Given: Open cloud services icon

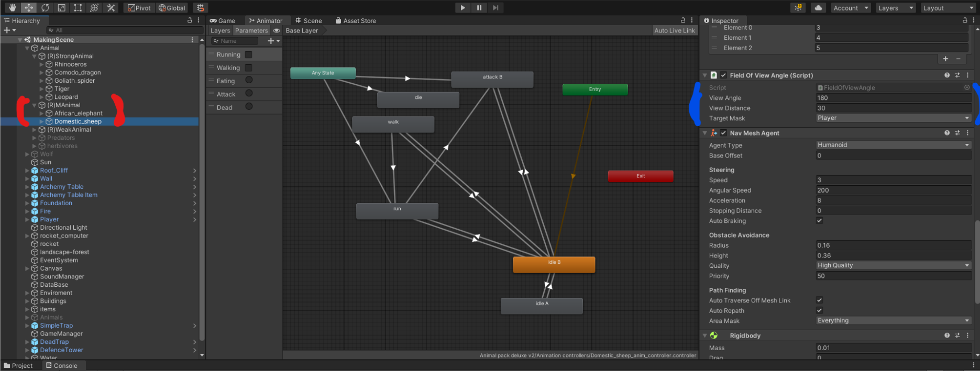Looking at the screenshot, I should (x=818, y=8).
